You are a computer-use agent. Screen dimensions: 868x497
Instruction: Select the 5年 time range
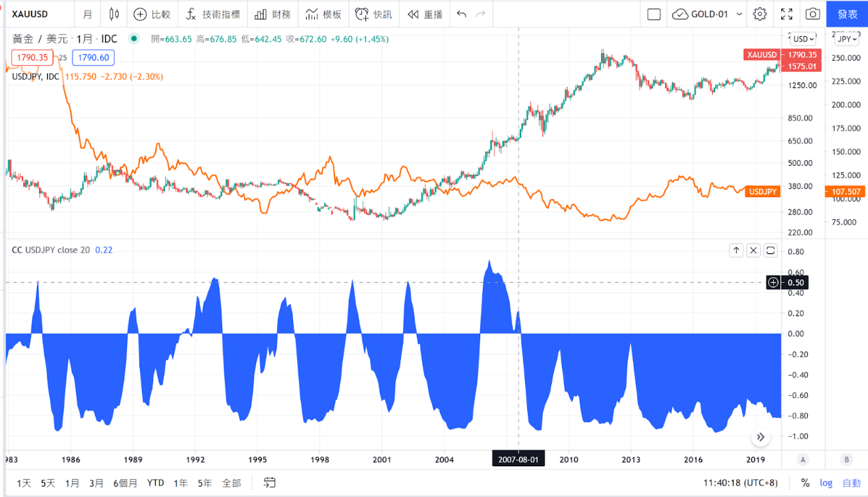205,483
